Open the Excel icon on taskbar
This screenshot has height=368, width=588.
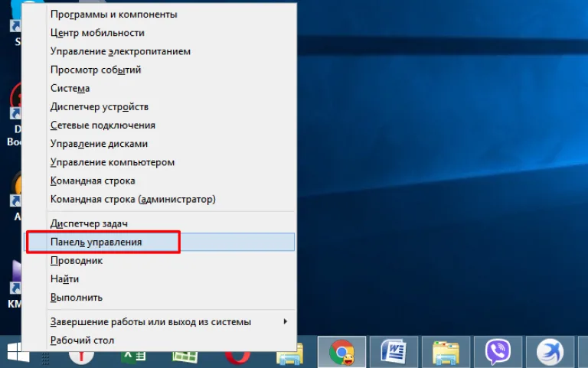click(x=133, y=357)
